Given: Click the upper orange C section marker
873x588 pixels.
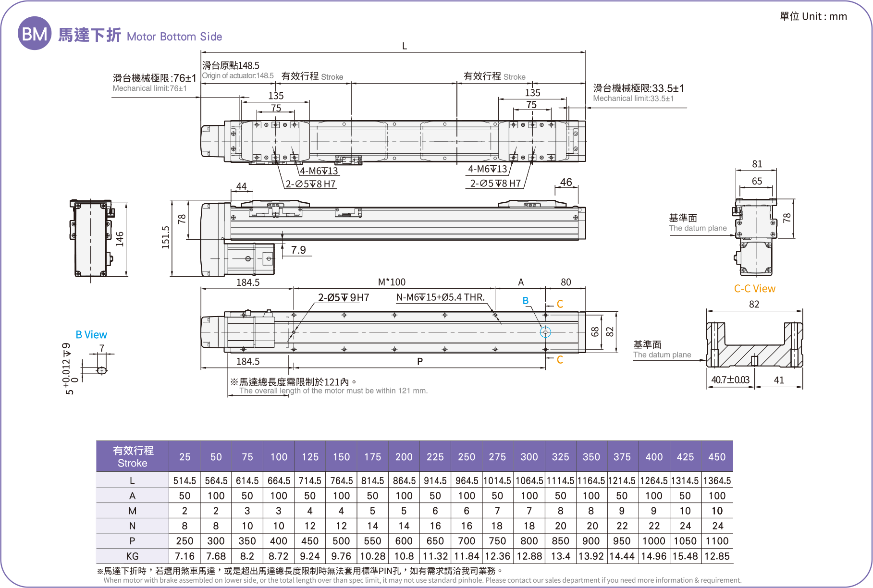Looking at the screenshot, I should pos(560,304).
